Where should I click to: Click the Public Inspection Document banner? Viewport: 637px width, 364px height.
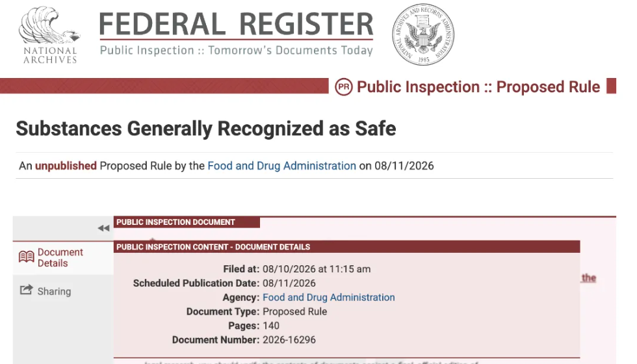click(x=187, y=222)
